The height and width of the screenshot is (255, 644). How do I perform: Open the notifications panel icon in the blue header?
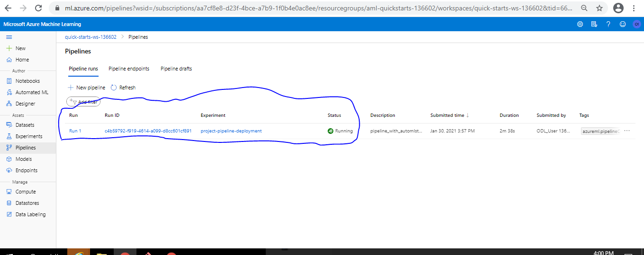[594, 24]
